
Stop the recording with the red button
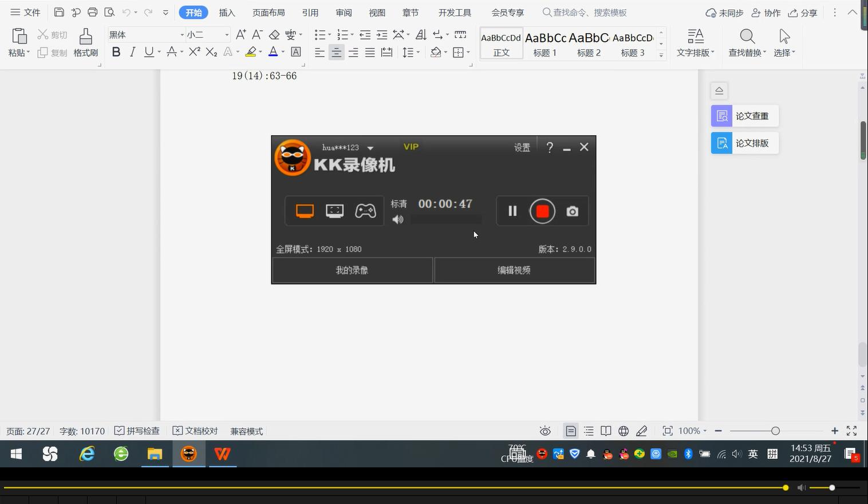point(542,211)
